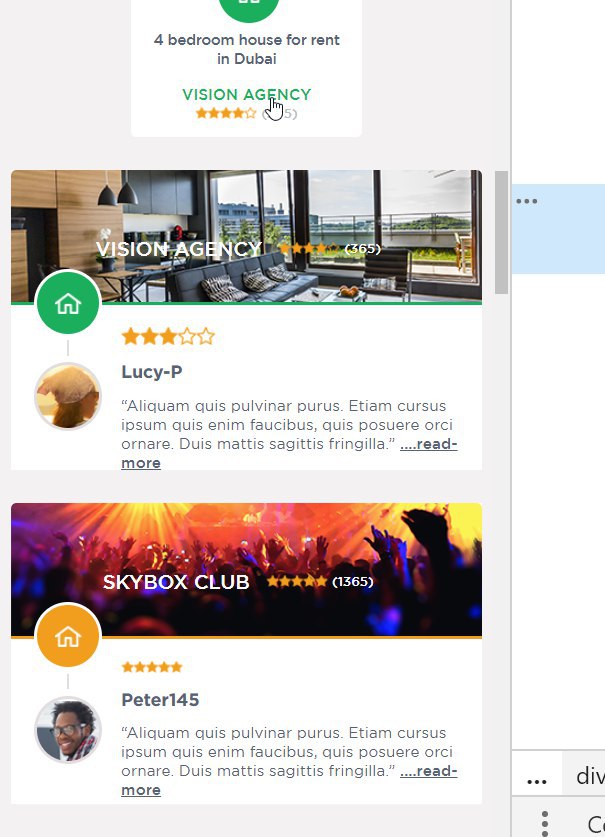Select the div breadcrumb in DevTools
Image resolution: width=605 pixels, height=837 pixels.
coord(590,776)
